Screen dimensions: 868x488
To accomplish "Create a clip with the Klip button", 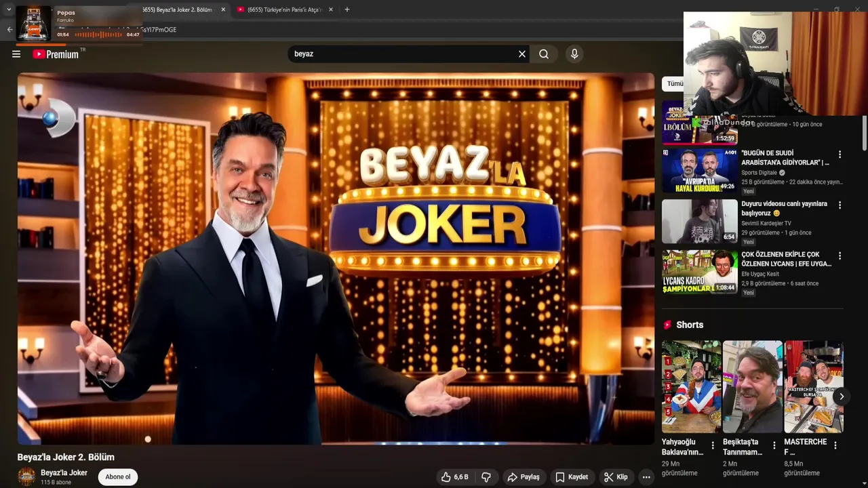I will click(616, 477).
